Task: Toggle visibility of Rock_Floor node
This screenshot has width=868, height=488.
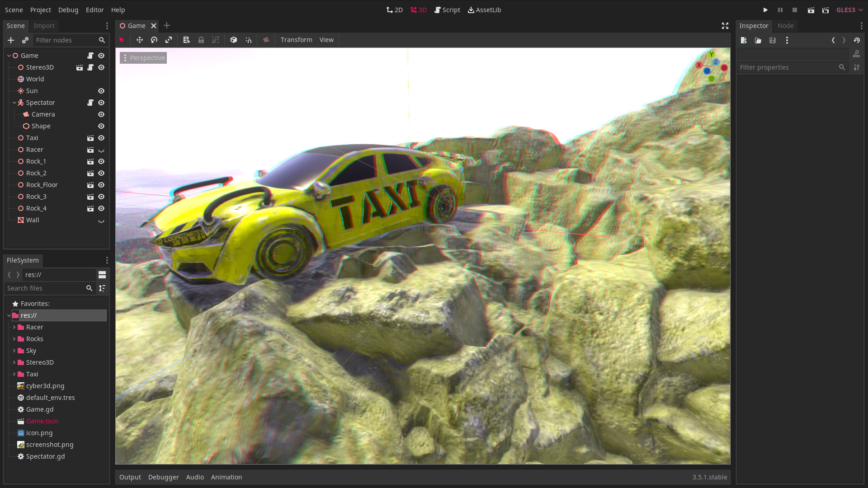Action: [x=101, y=185]
